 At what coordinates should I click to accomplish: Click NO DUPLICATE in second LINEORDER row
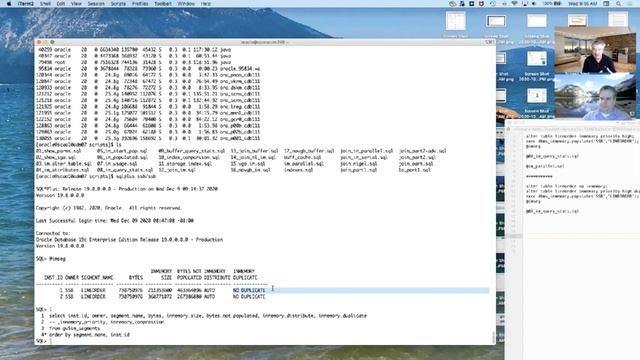pyautogui.click(x=249, y=297)
